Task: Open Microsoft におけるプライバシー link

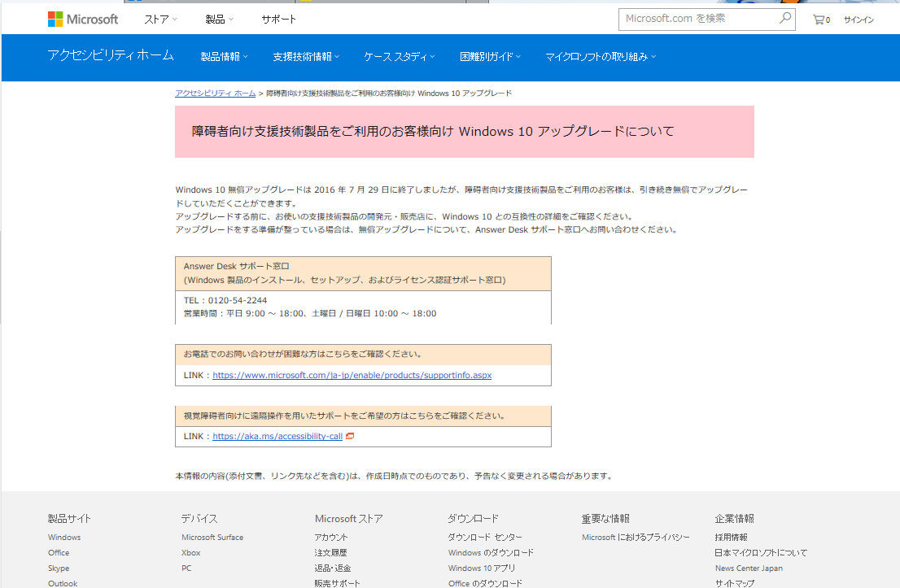Action: pyautogui.click(x=636, y=538)
